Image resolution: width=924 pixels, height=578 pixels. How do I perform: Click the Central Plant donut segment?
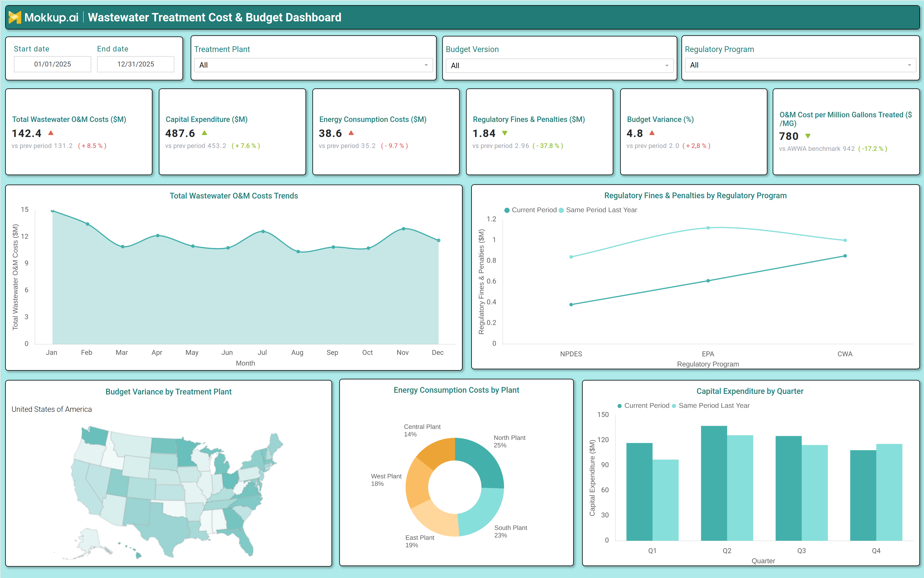(439, 452)
